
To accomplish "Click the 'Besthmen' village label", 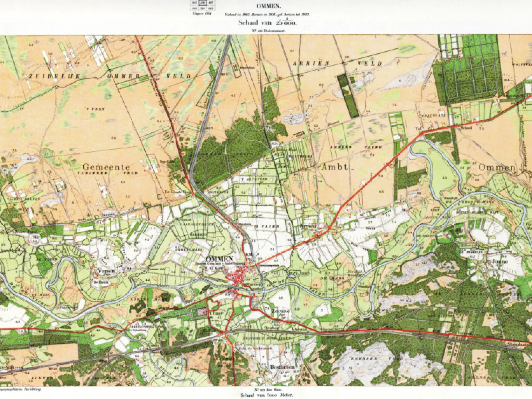I will tap(282, 367).
